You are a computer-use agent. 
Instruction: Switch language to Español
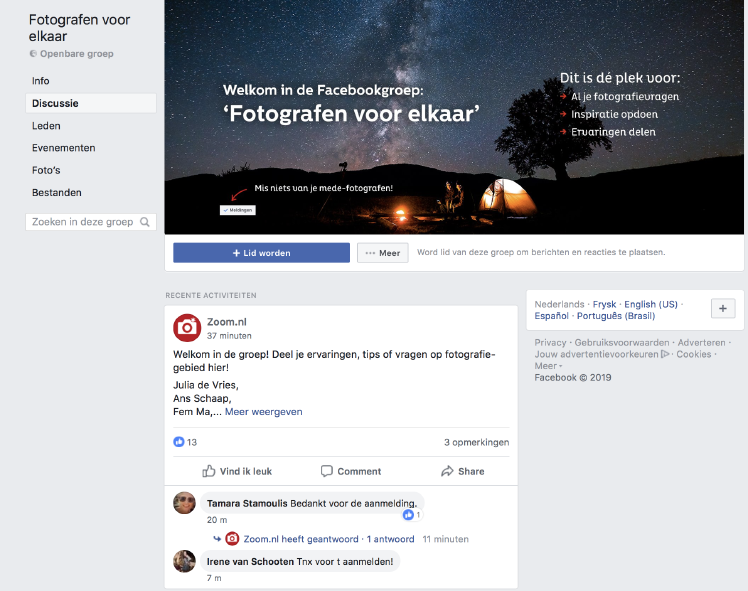click(x=551, y=316)
